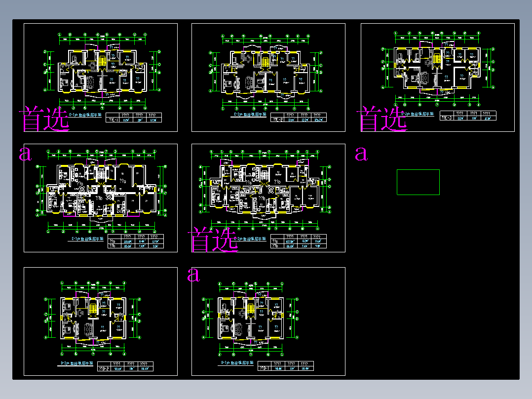
Task: Select the D-2 apartment floor plan drawing
Action: [x=93, y=318]
